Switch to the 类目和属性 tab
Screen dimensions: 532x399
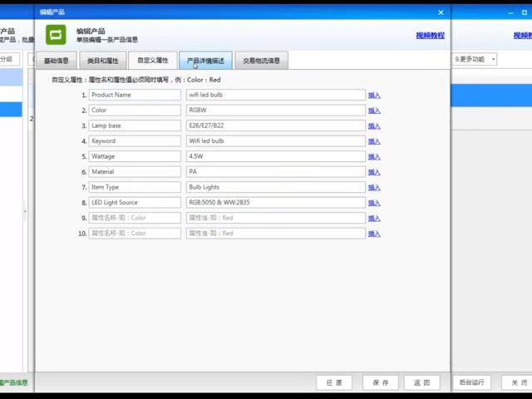[103, 61]
